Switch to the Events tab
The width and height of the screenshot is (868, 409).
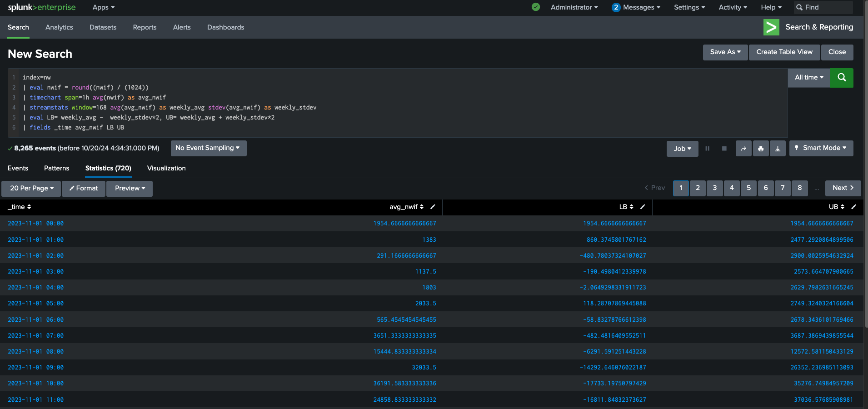(18, 168)
